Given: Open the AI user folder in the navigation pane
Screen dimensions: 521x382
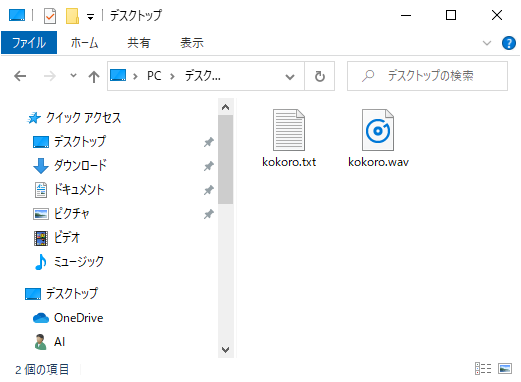Looking at the screenshot, I should point(59,342).
